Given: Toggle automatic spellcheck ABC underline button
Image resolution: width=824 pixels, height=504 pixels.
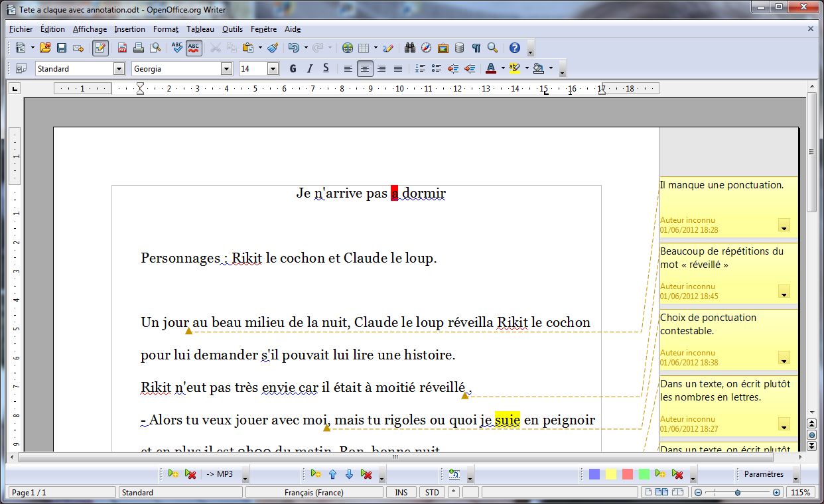Looking at the screenshot, I should point(194,48).
